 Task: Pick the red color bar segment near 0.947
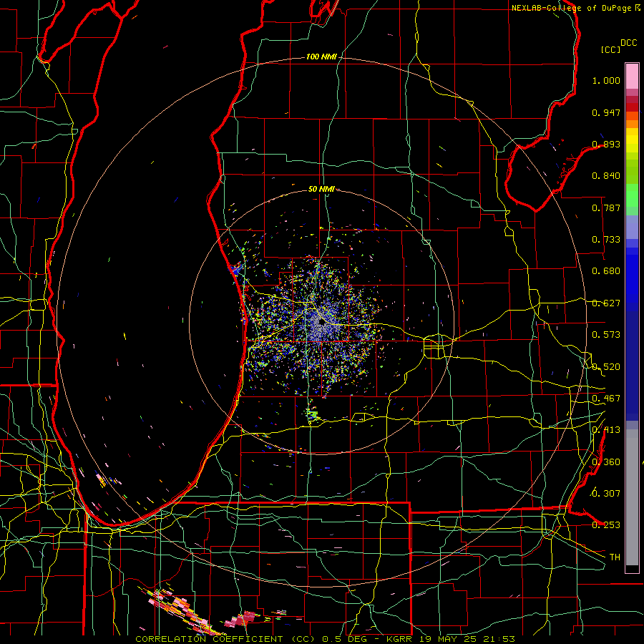[632, 107]
